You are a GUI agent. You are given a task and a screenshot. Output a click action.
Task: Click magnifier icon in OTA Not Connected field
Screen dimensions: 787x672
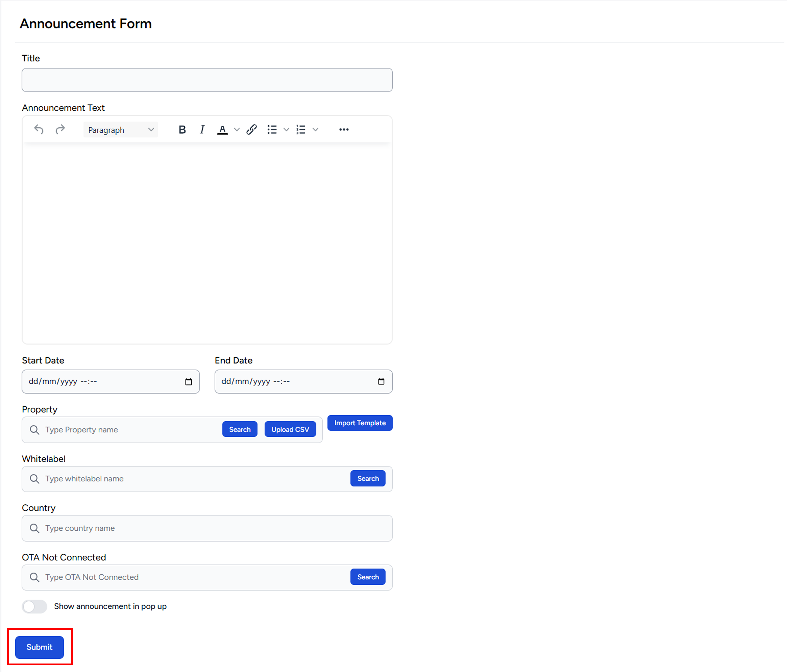coord(34,577)
